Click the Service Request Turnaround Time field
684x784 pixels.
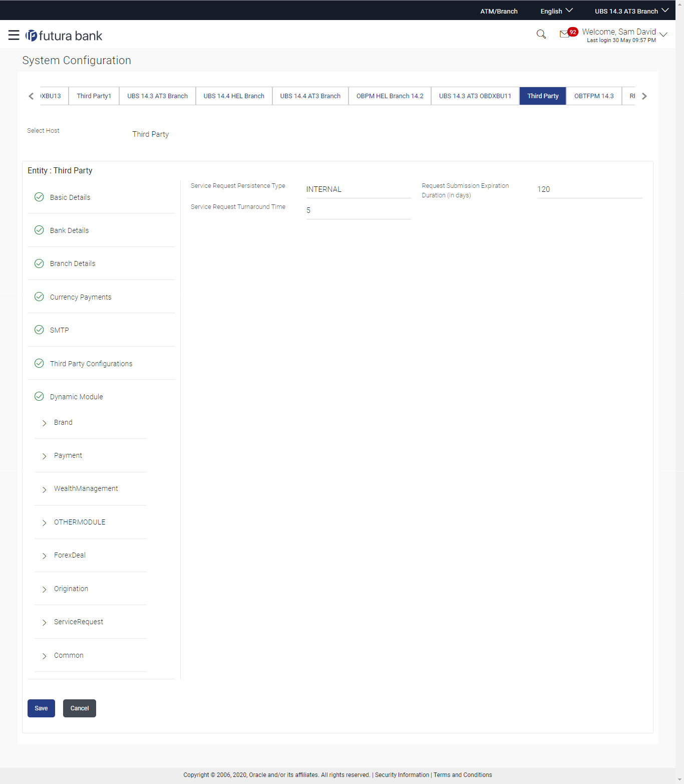coord(359,210)
